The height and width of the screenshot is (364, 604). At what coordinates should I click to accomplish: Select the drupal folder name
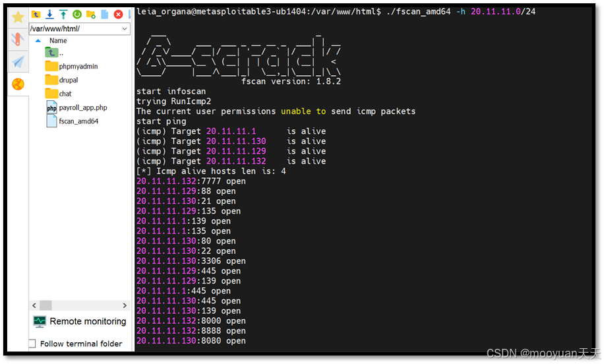69,80
